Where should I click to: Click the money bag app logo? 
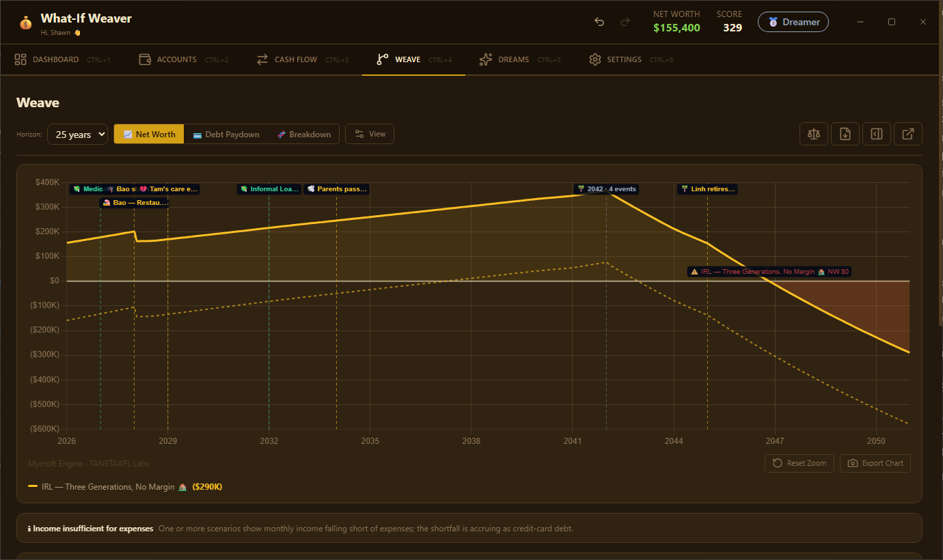pyautogui.click(x=25, y=23)
